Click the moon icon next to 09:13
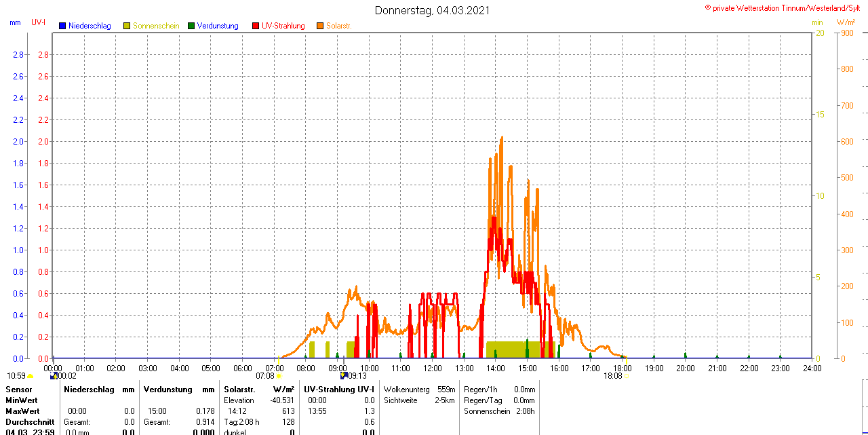 pyautogui.click(x=344, y=375)
